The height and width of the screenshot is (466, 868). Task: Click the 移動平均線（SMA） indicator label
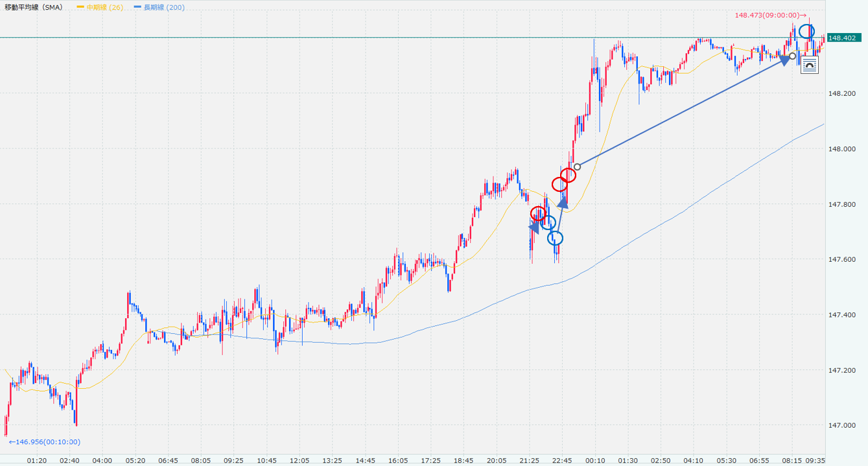click(34, 7)
